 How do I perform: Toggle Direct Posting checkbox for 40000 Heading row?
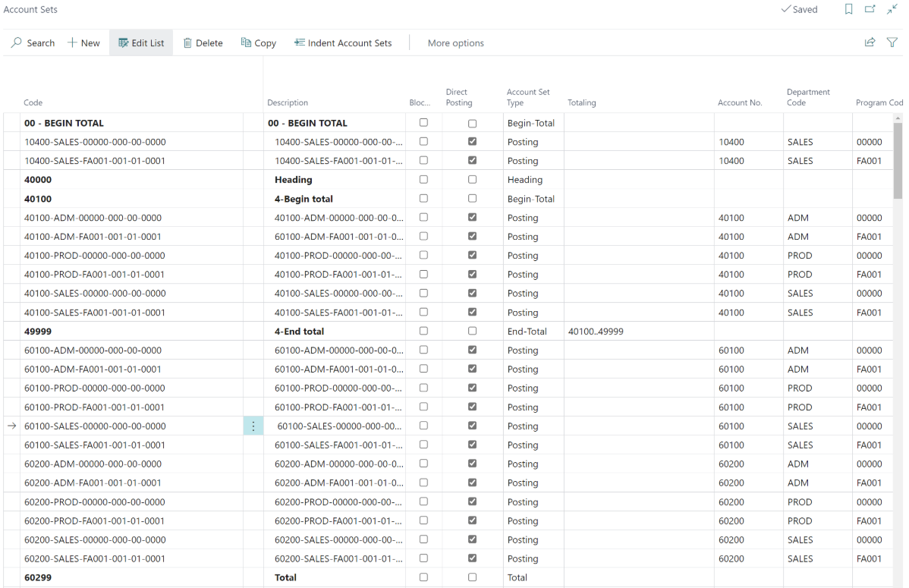[473, 180]
